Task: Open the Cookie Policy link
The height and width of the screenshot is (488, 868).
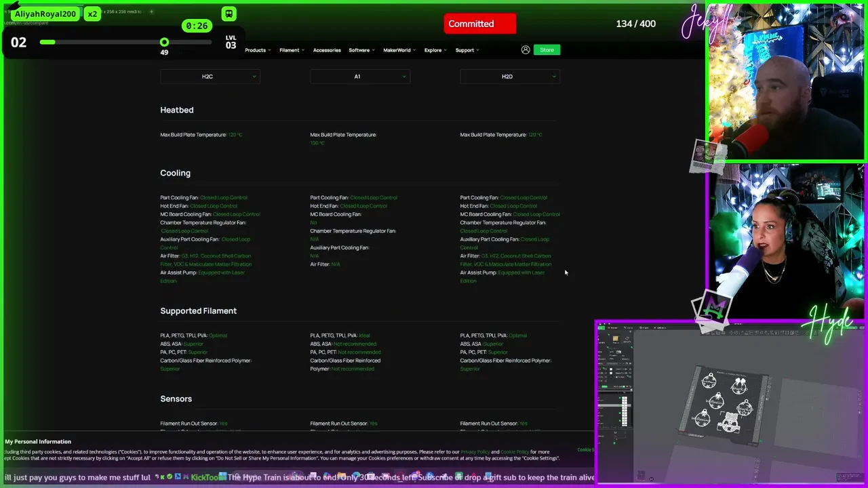Action: click(515, 452)
